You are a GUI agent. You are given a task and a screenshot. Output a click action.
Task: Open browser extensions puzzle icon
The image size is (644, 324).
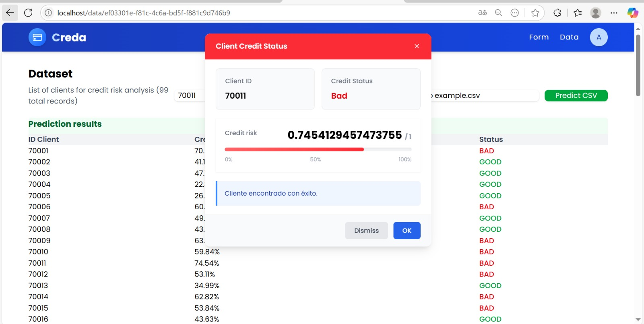click(x=557, y=13)
